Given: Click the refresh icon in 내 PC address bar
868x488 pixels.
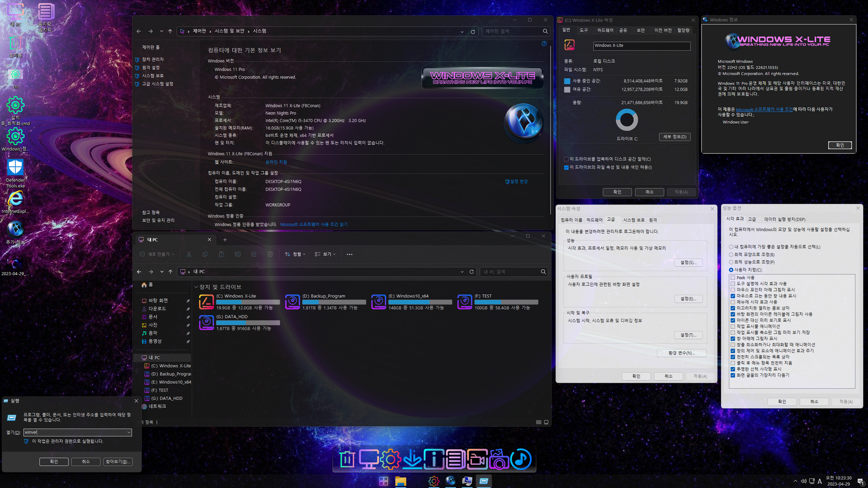Looking at the screenshot, I should tap(472, 272).
